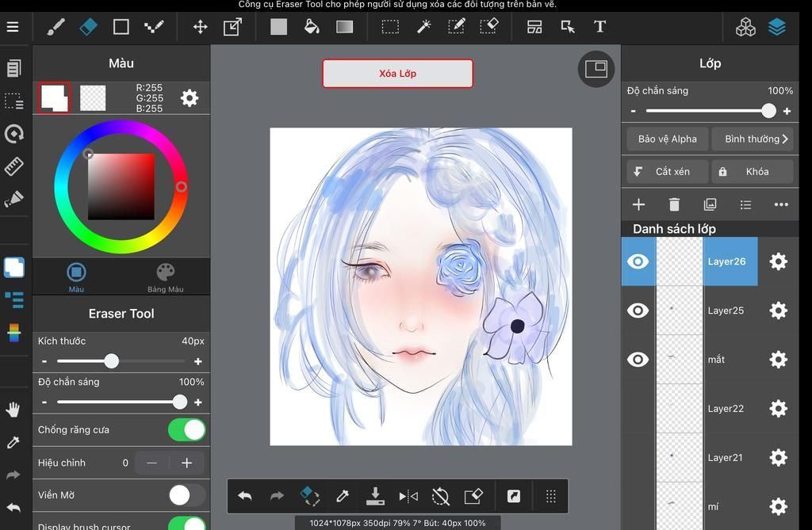Image resolution: width=812 pixels, height=530 pixels.
Task: Select the Text tool
Action: [x=599, y=27]
